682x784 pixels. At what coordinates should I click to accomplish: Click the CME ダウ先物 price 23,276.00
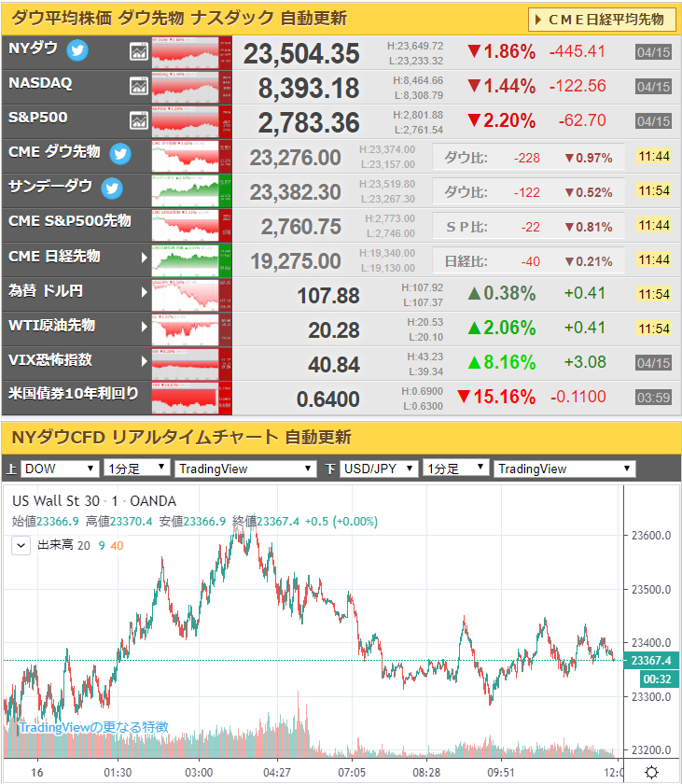click(x=295, y=158)
